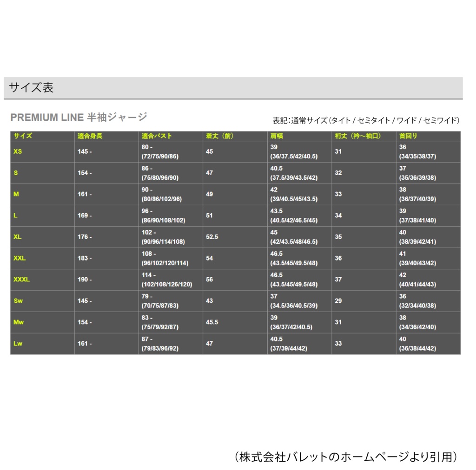Select the 首回り column header

coord(407,136)
